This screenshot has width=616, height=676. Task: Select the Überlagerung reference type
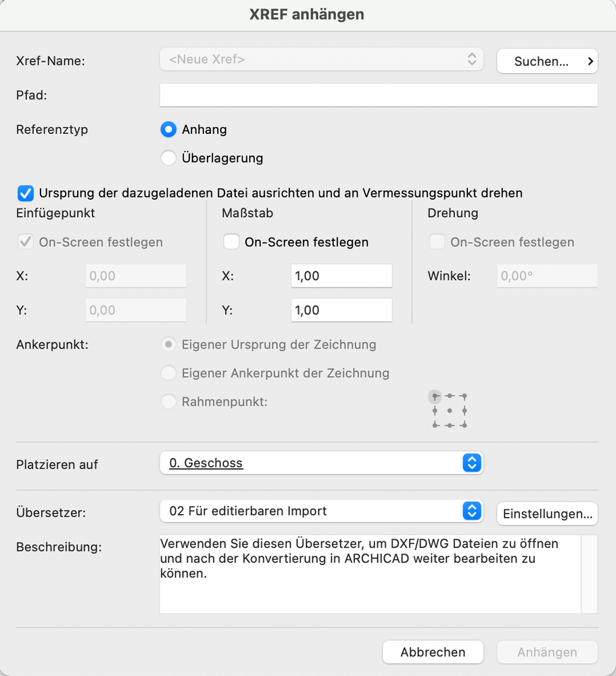[x=168, y=158]
